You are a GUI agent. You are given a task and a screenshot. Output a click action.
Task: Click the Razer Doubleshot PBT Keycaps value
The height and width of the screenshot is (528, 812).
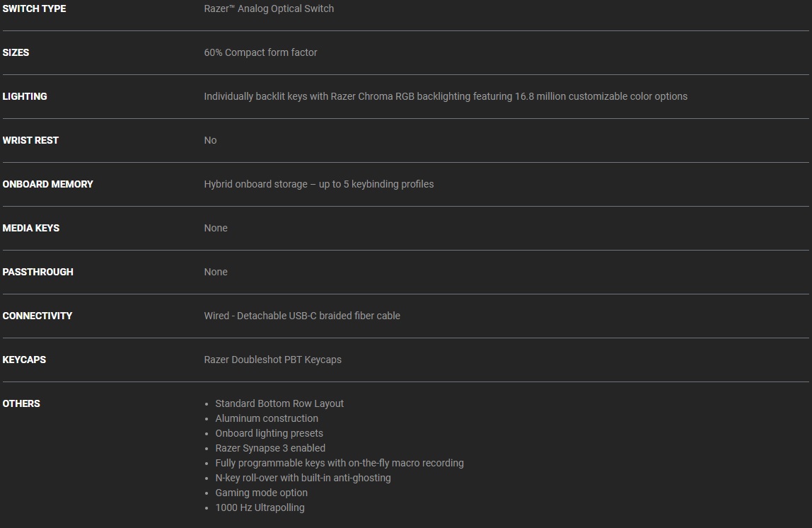coord(272,360)
